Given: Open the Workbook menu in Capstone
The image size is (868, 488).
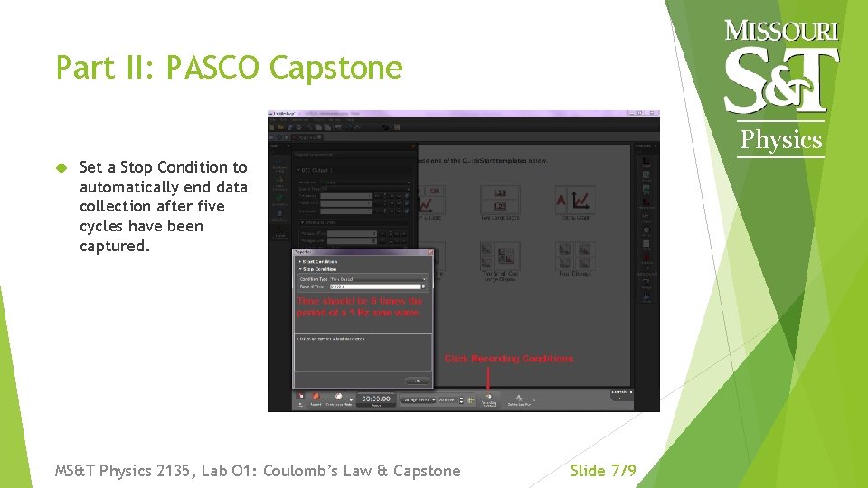Looking at the screenshot, I should point(299,119).
